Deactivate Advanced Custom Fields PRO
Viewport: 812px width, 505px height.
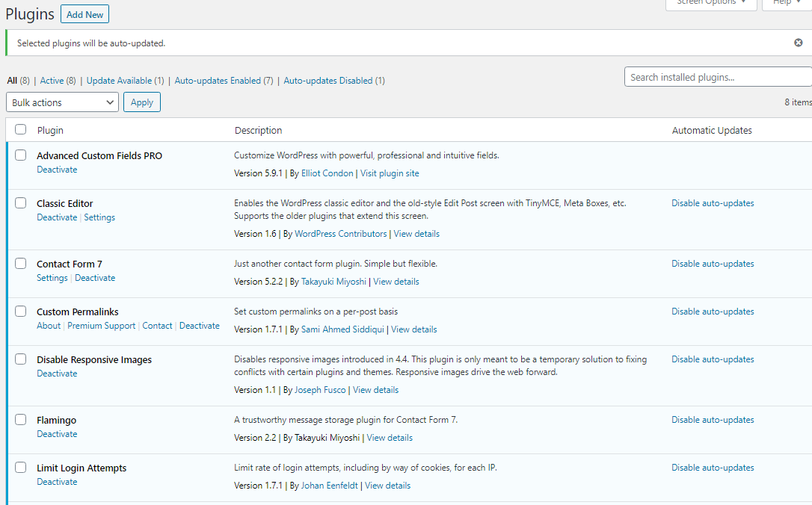pos(57,170)
